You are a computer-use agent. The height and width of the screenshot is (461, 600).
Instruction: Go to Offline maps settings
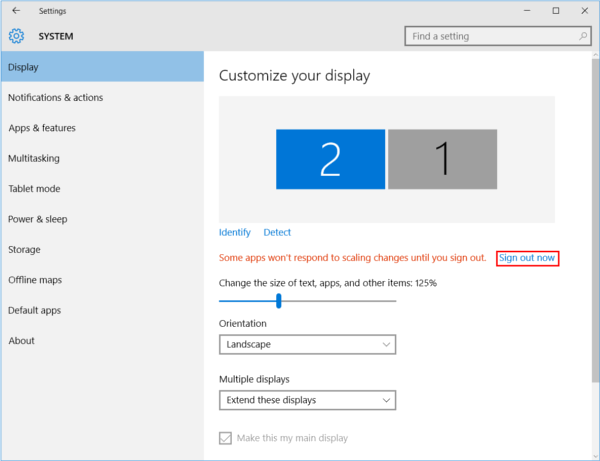[103, 280]
